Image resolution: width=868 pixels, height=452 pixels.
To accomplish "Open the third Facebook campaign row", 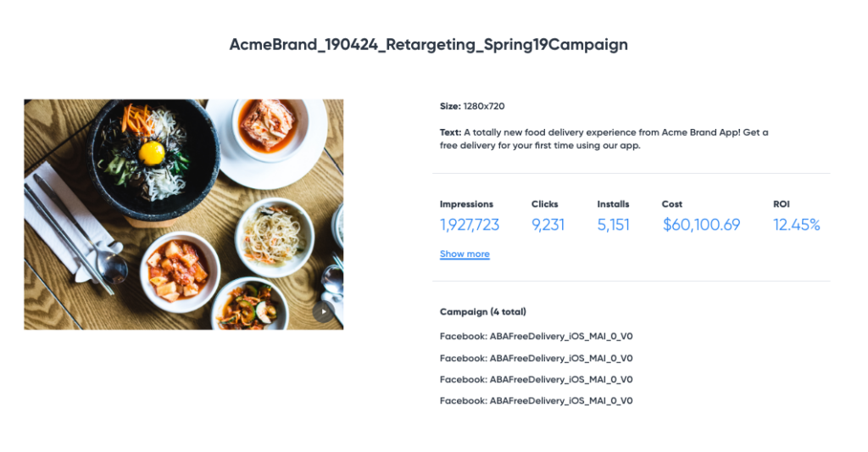I will point(536,380).
